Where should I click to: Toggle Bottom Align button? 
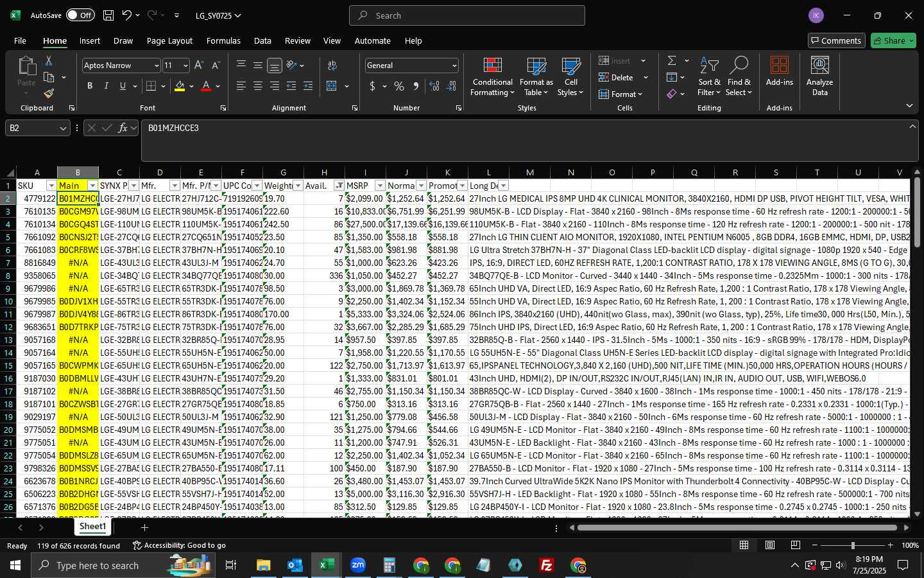pos(274,66)
